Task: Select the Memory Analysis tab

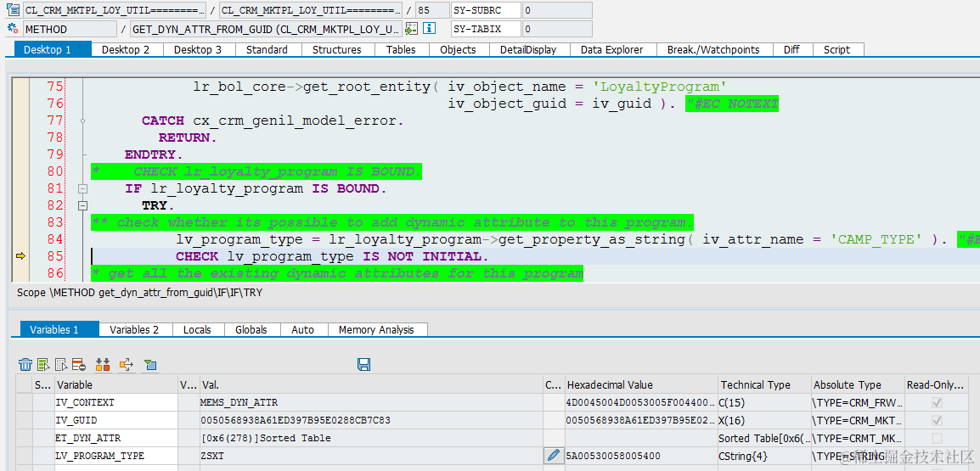Action: coord(376,329)
